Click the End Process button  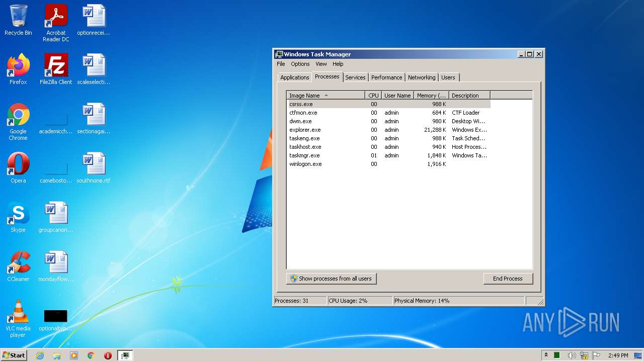pyautogui.click(x=508, y=279)
